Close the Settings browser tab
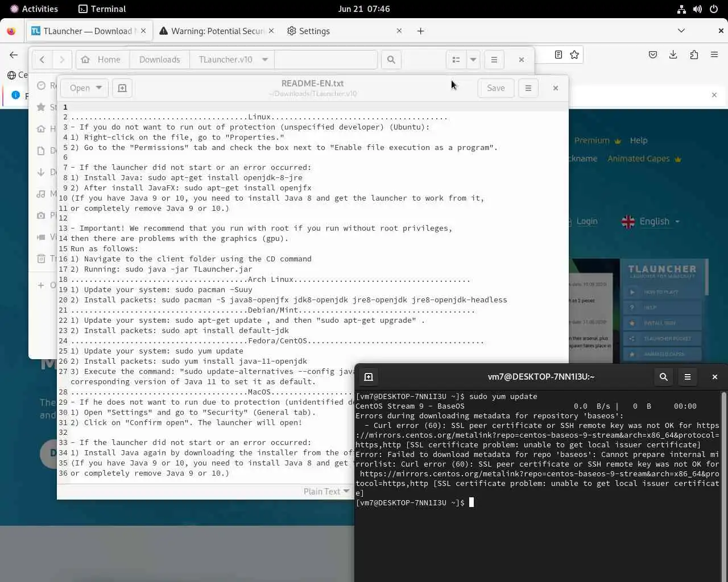728x582 pixels. 399,31
